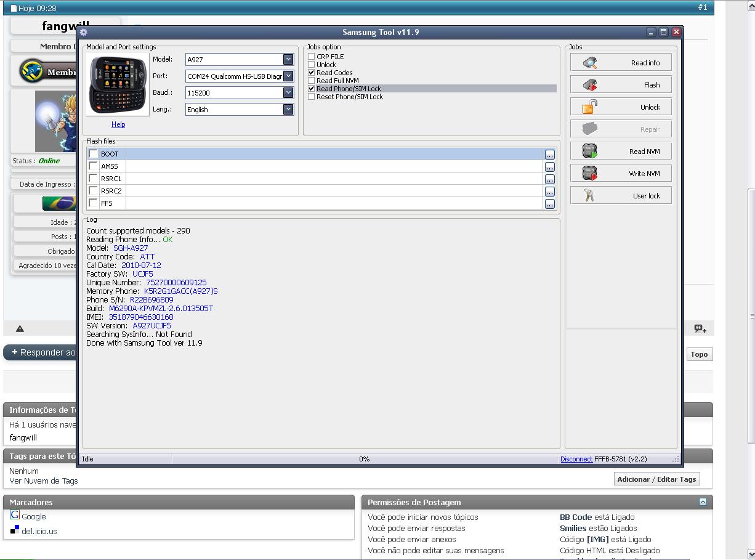Click the disabled Repair job button
755x560 pixels.
621,129
